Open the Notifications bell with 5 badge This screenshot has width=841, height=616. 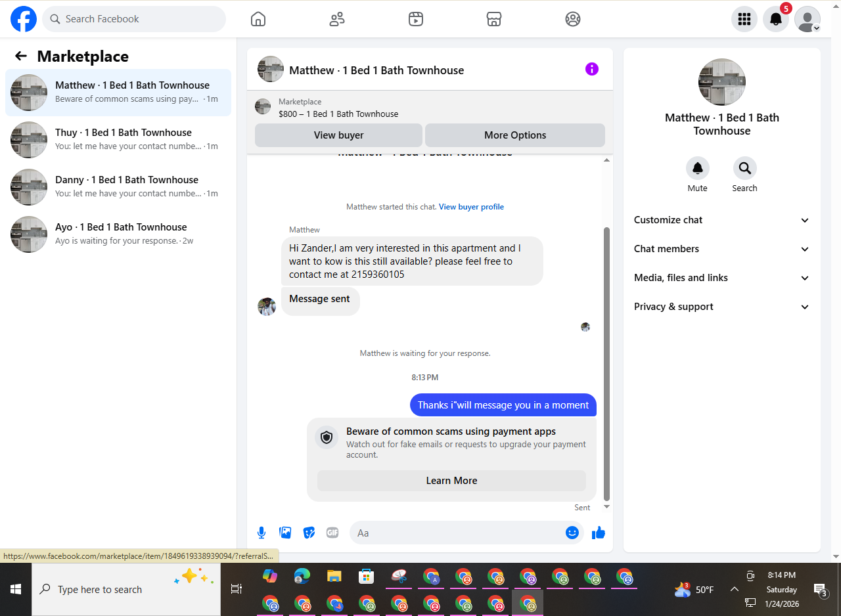(x=776, y=19)
